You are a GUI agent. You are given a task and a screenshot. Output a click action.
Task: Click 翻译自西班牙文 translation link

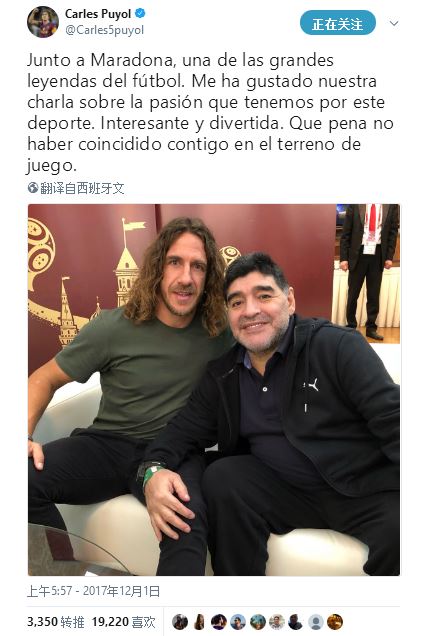[82, 188]
